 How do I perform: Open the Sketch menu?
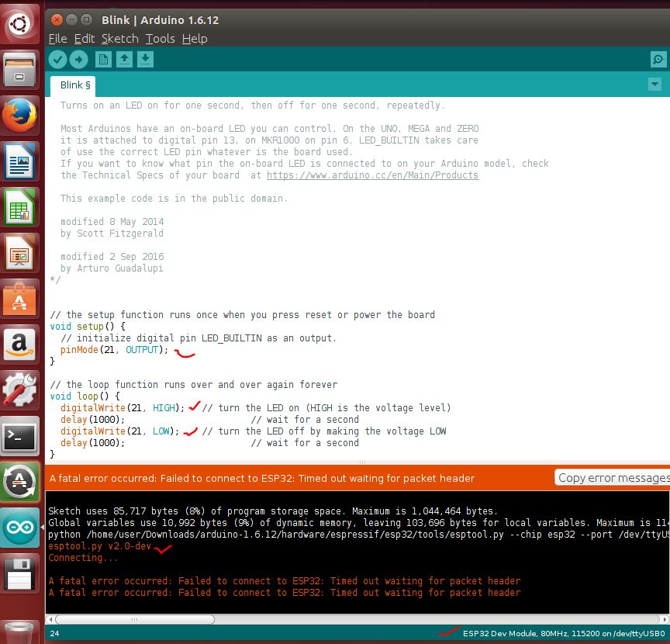pos(119,38)
